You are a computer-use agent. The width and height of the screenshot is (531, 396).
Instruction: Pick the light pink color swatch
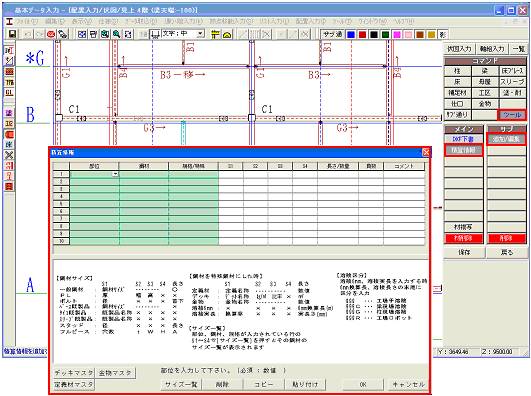408,34
